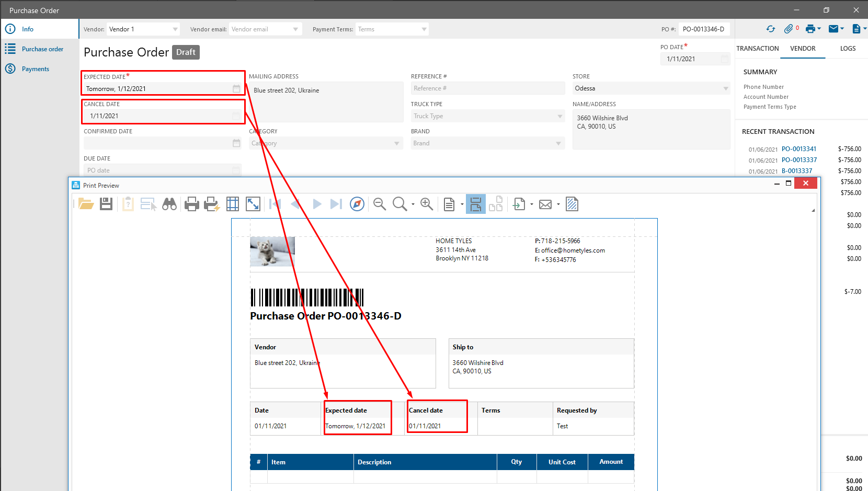The image size is (868, 491).
Task: Expand the Vendor dropdown
Action: (x=175, y=29)
